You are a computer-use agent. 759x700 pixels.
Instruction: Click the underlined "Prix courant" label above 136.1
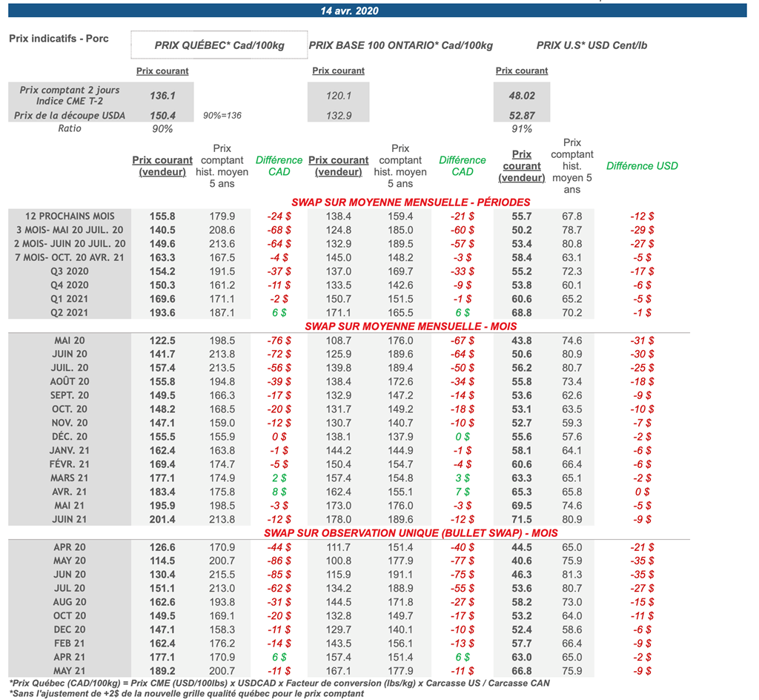coord(162,71)
